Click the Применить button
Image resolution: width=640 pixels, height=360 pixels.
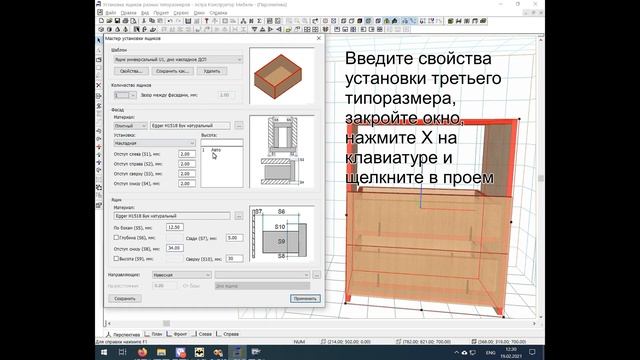coord(305,299)
